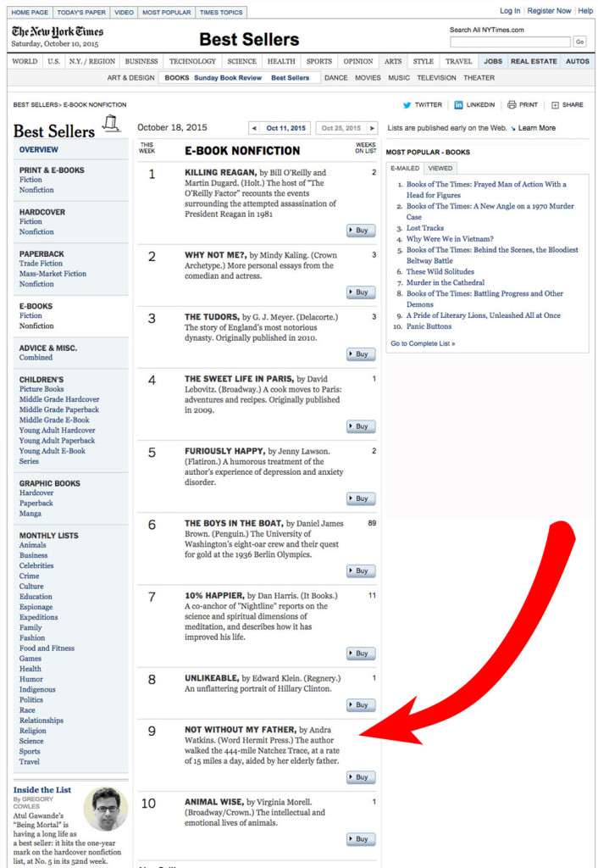
Task: Open Espionage monthly list
Action: [36, 607]
